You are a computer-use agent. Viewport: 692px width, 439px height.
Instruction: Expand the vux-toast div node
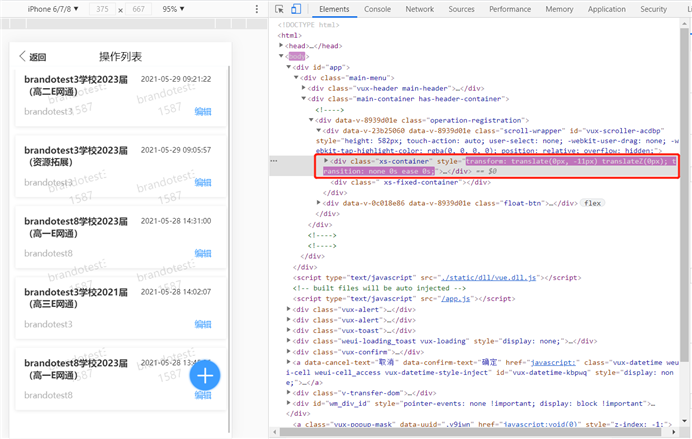click(x=289, y=330)
